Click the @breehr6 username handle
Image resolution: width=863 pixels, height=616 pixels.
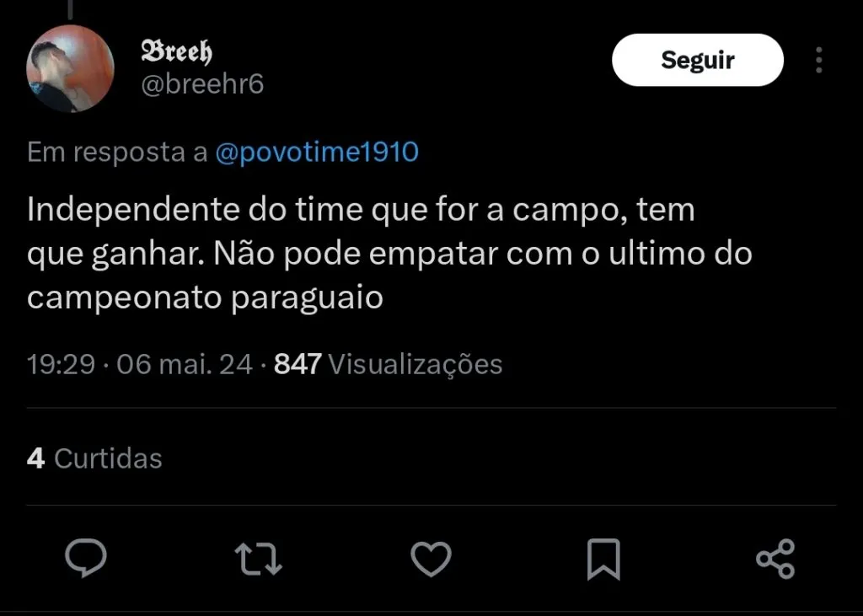[202, 84]
